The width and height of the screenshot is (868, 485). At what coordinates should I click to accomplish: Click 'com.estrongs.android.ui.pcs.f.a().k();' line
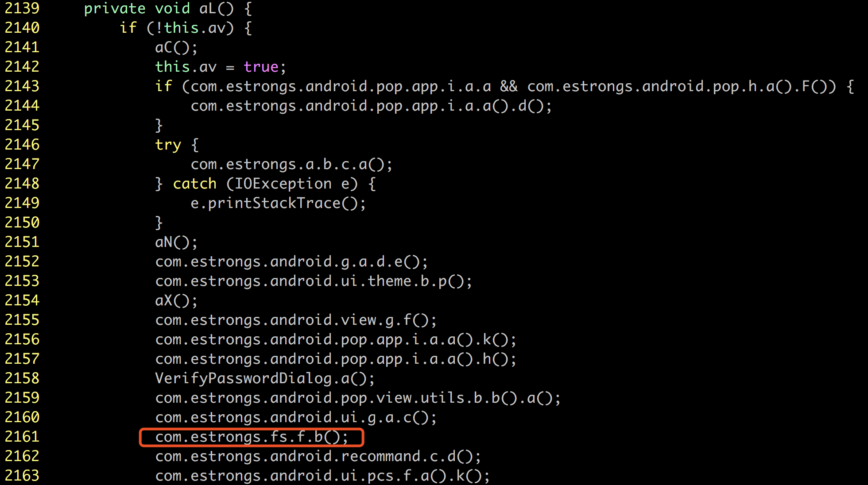click(322, 476)
